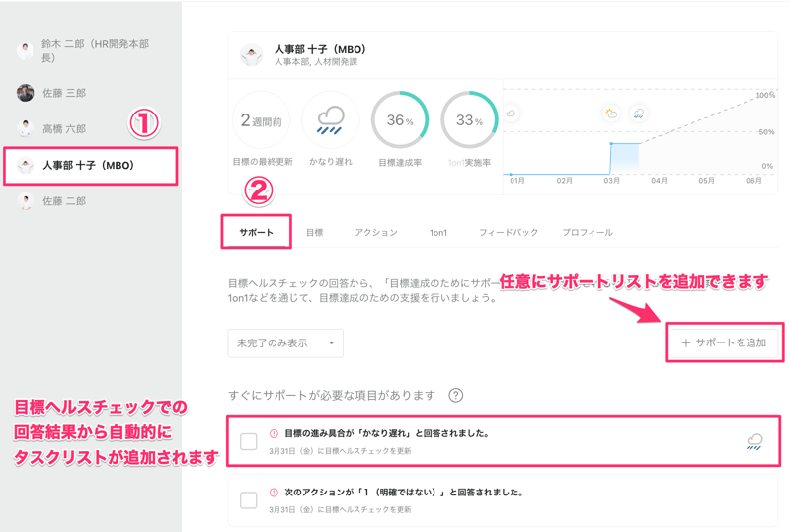Click rain icon on 'かなり遅れ' support item
The width and height of the screenshot is (790, 532).
[754, 441]
